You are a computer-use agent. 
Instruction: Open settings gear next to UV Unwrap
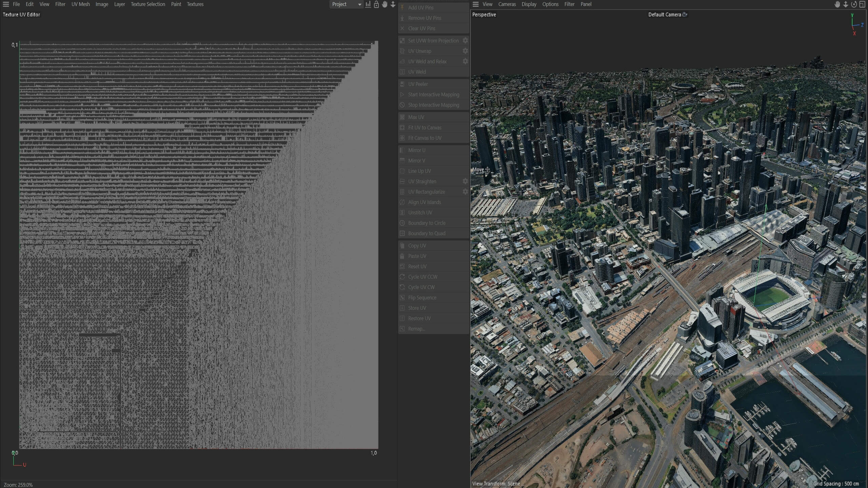pyautogui.click(x=465, y=51)
